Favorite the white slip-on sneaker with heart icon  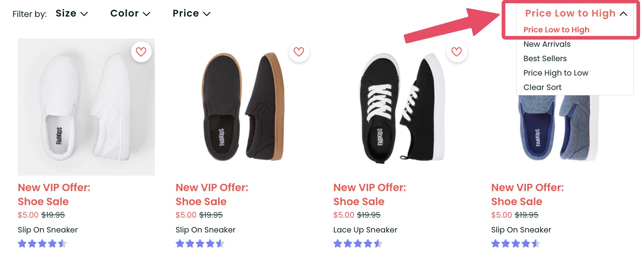[x=141, y=52]
